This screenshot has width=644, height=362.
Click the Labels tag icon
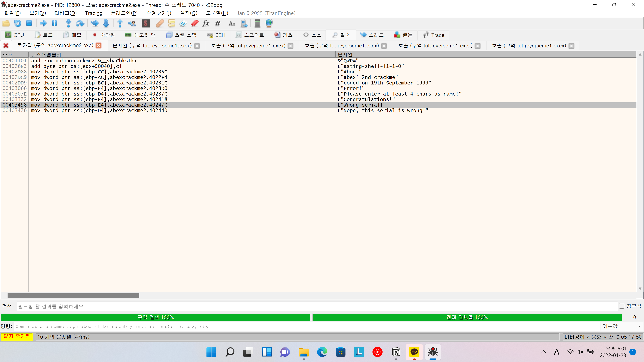[183, 23]
